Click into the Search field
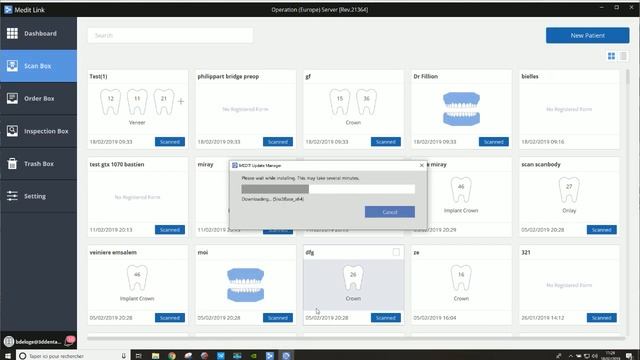The image size is (640, 360). coord(170,36)
